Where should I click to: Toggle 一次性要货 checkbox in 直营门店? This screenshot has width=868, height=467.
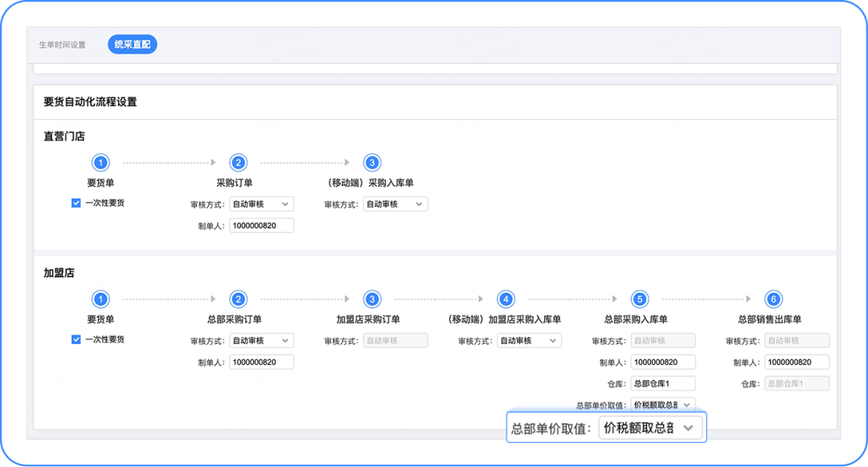pyautogui.click(x=76, y=203)
